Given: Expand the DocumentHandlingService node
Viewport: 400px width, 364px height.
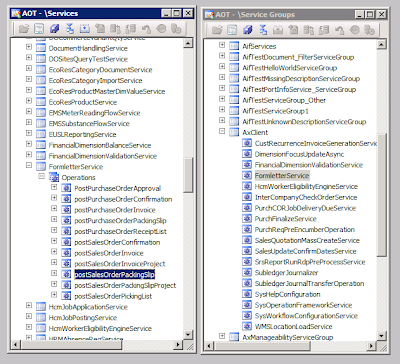Looking at the screenshot, I should click(x=29, y=47).
